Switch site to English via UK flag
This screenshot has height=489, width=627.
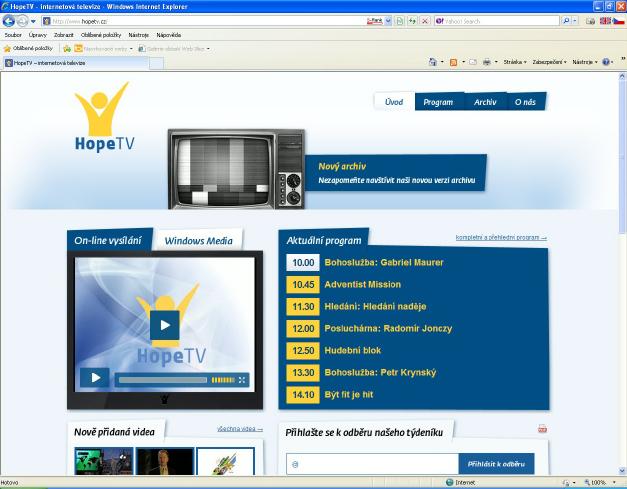coord(605,21)
